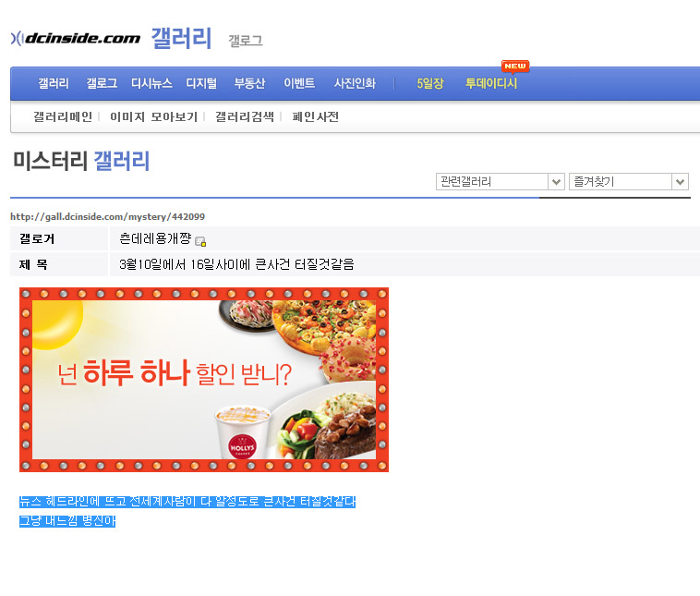This screenshot has height=596, width=700.
Task: Open the 부동산 menu item
Action: [x=249, y=83]
